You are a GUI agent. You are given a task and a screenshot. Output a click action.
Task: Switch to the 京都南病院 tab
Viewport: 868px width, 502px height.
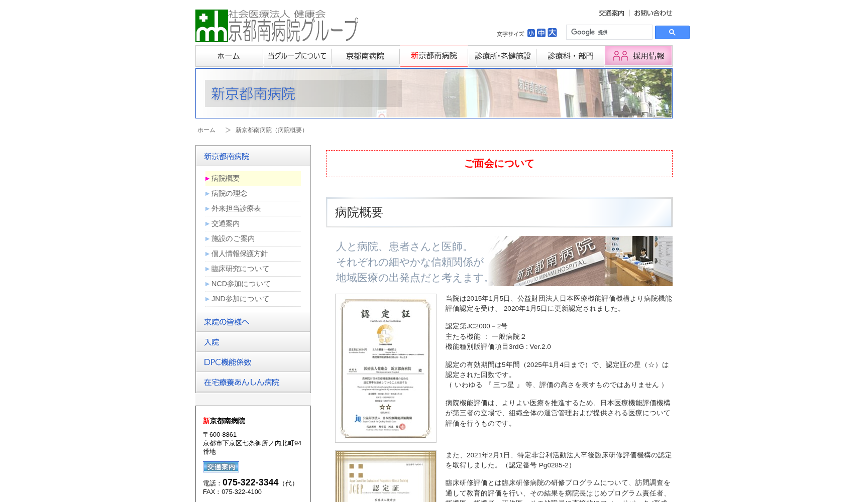366,56
